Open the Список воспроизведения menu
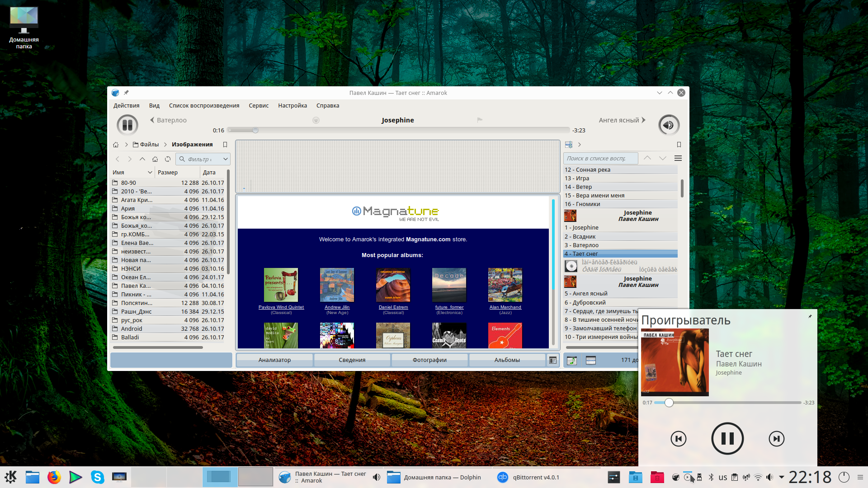Image resolution: width=868 pixels, height=488 pixels. point(204,106)
